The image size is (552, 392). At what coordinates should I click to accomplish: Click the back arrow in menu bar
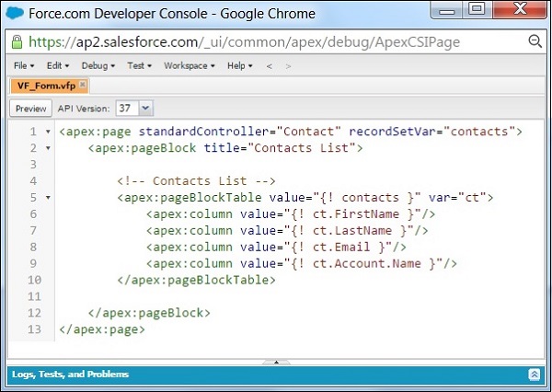[x=269, y=66]
